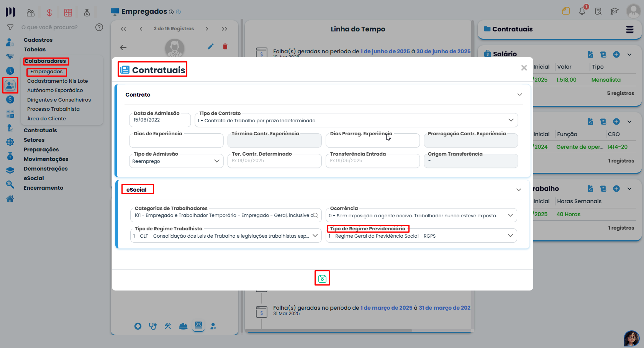Click the plus icon under employee card

(138, 326)
